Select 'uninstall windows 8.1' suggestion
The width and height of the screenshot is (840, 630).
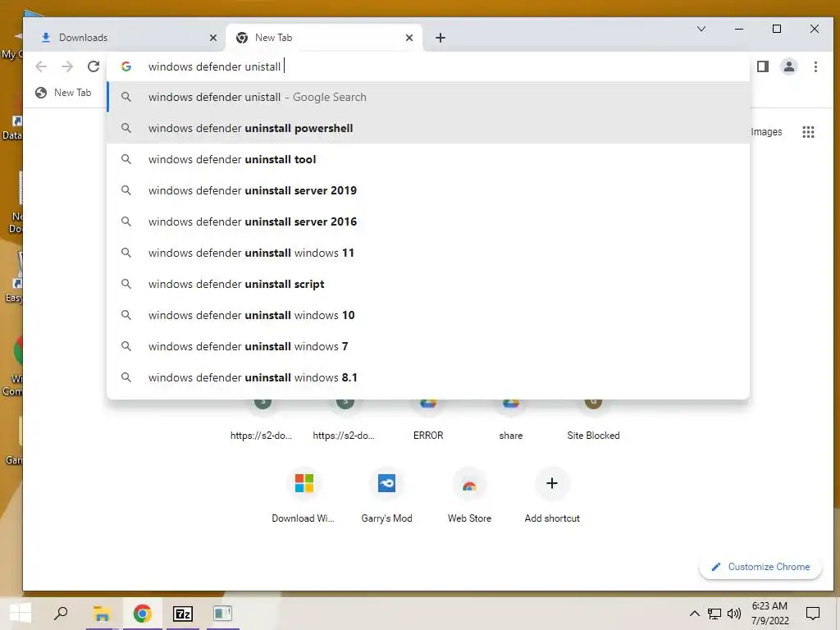pyautogui.click(x=428, y=377)
